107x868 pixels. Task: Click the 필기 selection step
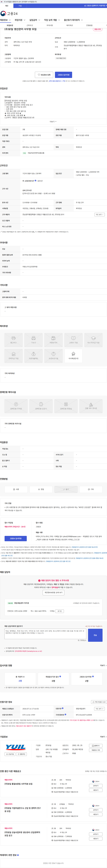[66, 489]
